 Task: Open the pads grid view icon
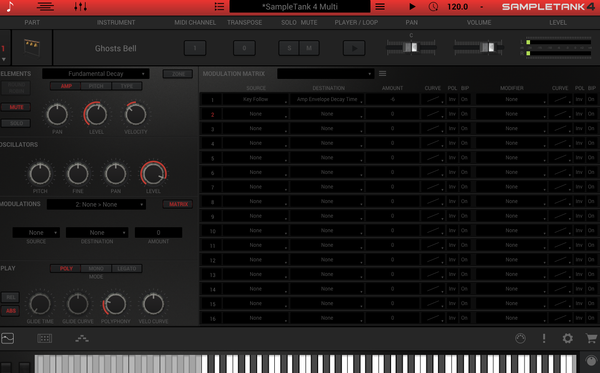pyautogui.click(x=45, y=338)
